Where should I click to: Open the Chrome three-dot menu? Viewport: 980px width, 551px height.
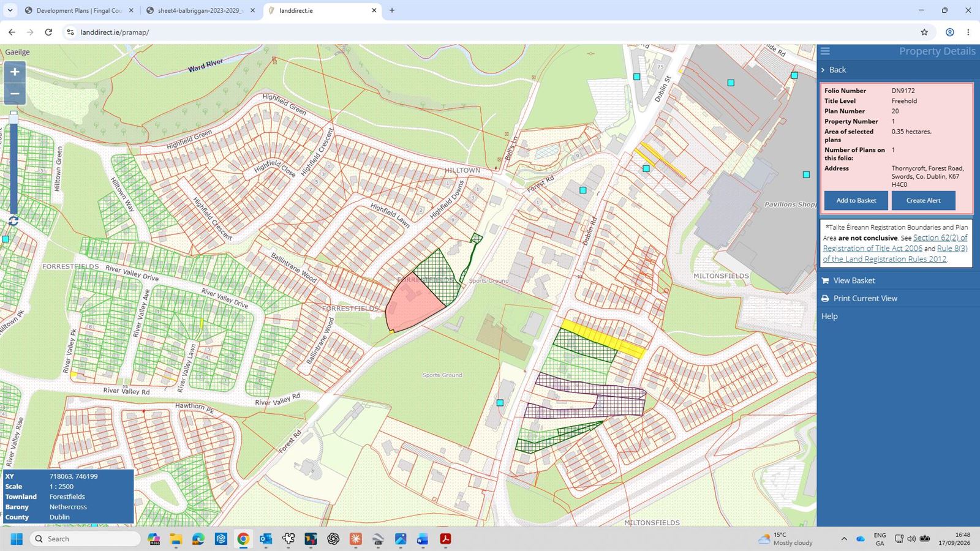[x=968, y=32]
